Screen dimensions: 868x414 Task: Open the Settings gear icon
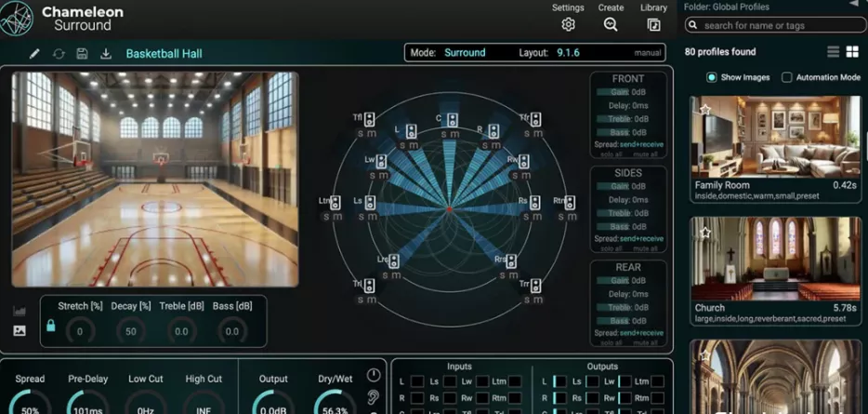point(568,24)
